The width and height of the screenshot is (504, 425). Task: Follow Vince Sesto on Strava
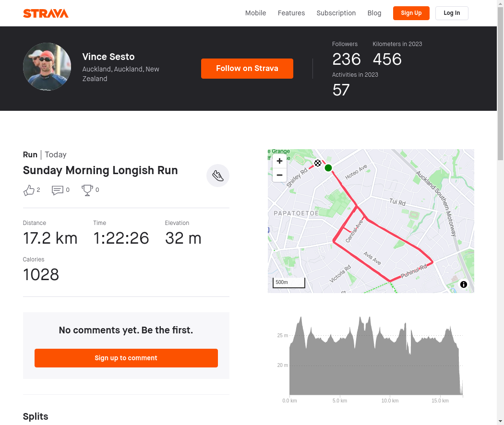point(247,69)
